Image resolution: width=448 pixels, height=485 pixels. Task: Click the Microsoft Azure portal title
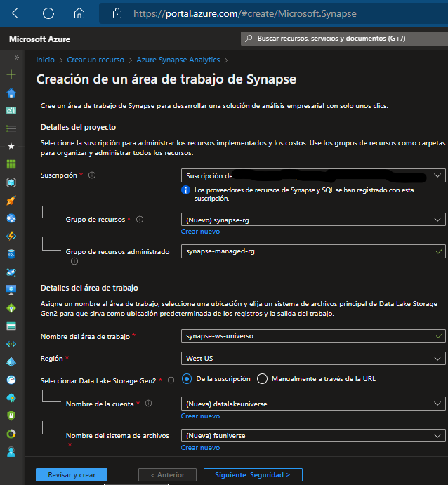point(39,39)
